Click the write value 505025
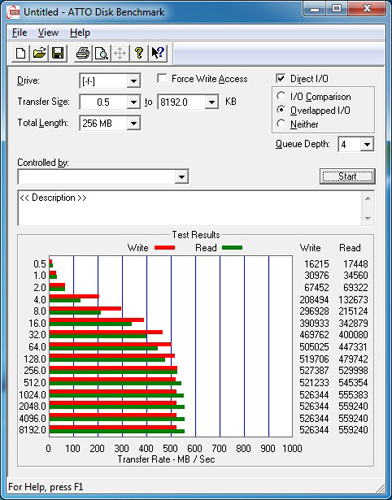Viewport: 392px width, 500px height. tap(314, 347)
